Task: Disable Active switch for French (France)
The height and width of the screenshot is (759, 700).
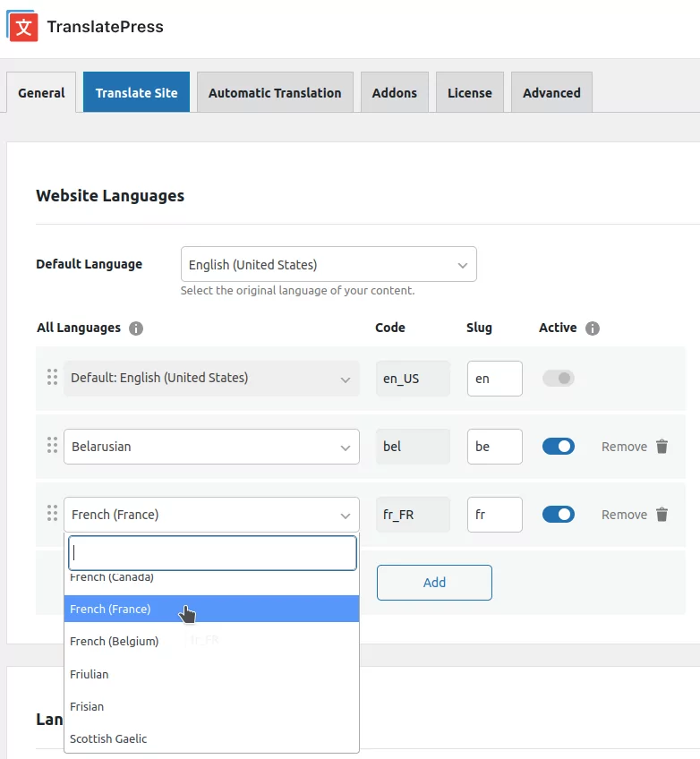Action: (559, 515)
